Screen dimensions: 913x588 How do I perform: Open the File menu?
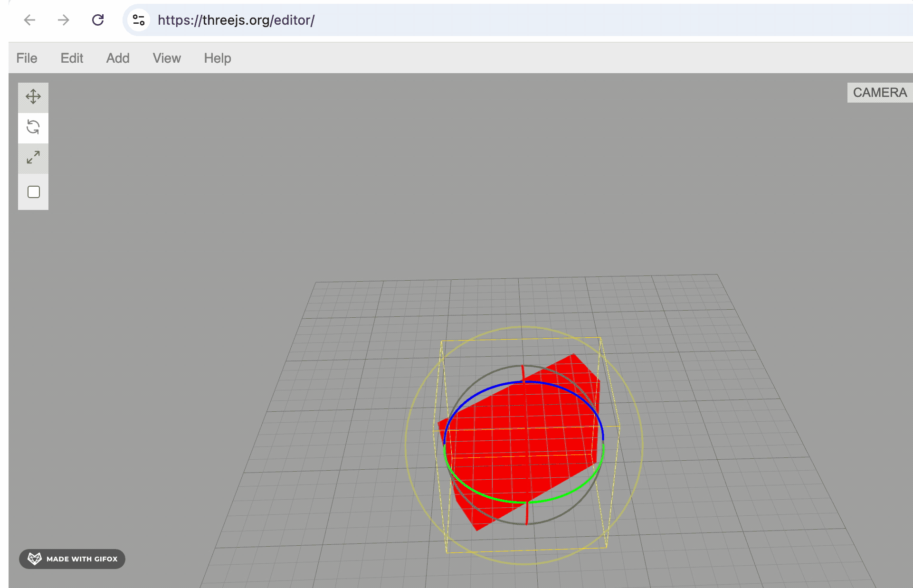(27, 58)
